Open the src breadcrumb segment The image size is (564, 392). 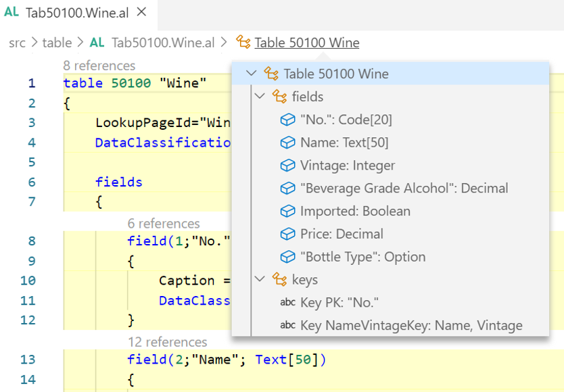click(x=17, y=43)
